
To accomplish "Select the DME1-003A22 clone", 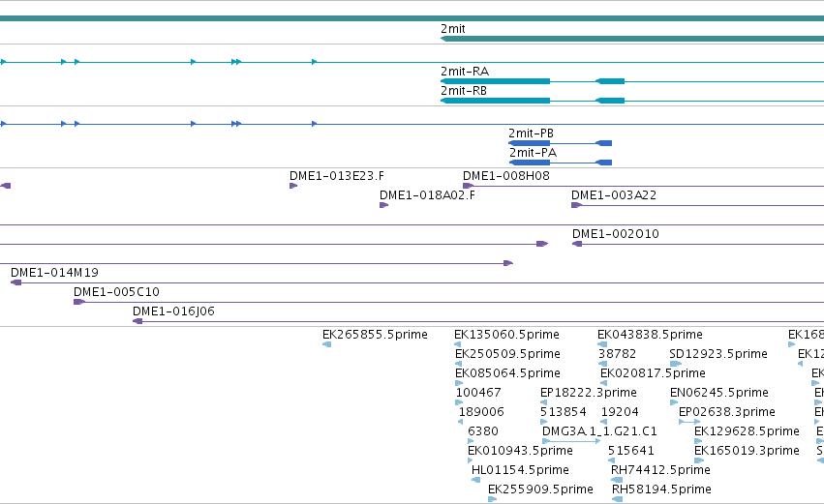I will (x=614, y=195).
